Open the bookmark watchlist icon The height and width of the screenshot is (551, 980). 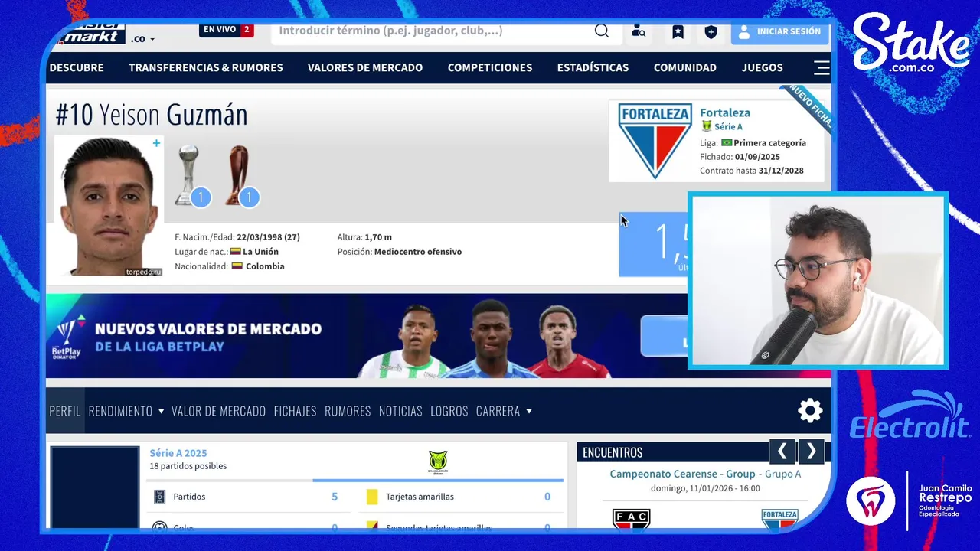(678, 31)
